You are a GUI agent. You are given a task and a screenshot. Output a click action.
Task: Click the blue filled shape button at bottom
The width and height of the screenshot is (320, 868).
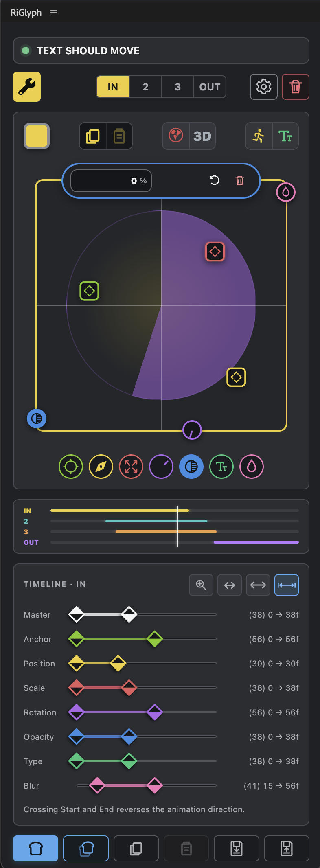pyautogui.click(x=35, y=848)
